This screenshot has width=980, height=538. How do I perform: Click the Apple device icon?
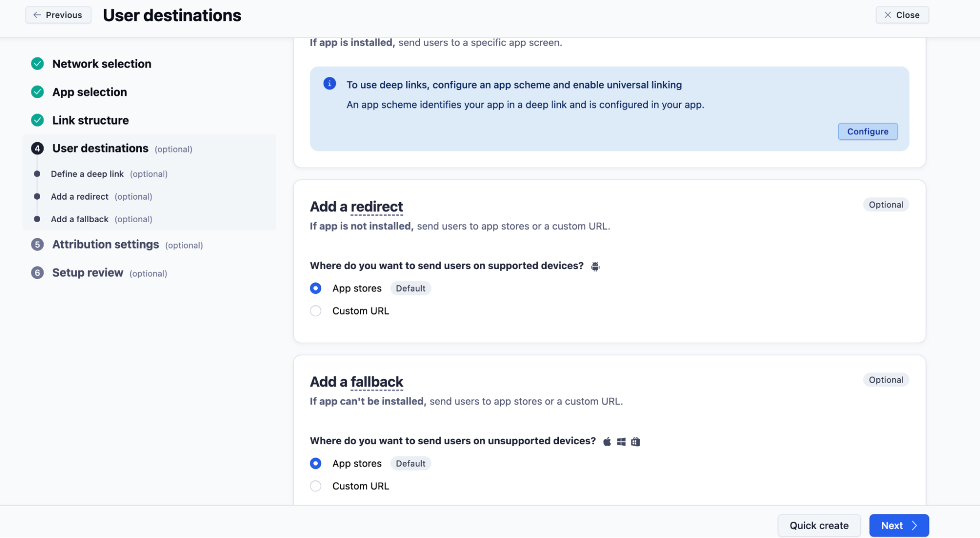click(607, 441)
